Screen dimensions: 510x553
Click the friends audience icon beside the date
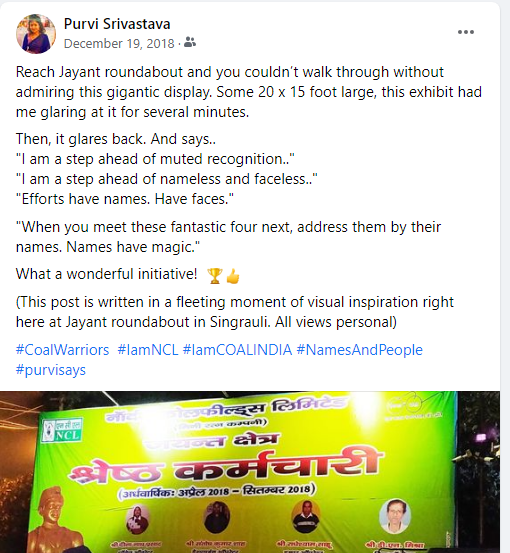coord(190,42)
